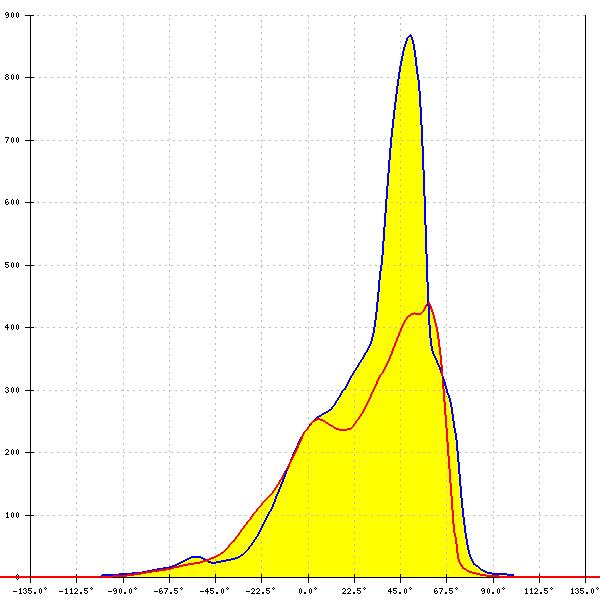Screen dimensions: 600x600
Task: Click the highest point of the red curve
Action: 429,303
